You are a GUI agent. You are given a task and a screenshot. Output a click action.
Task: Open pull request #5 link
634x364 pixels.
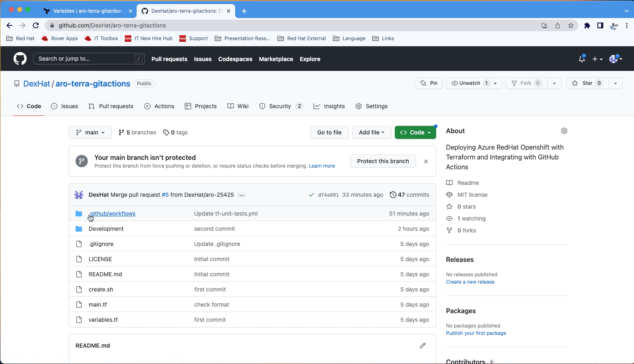(x=165, y=195)
